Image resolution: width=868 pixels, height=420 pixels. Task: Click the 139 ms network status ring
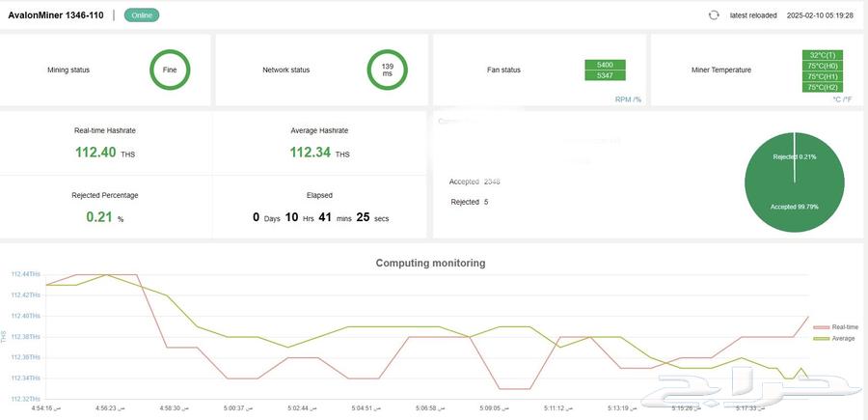tap(387, 70)
